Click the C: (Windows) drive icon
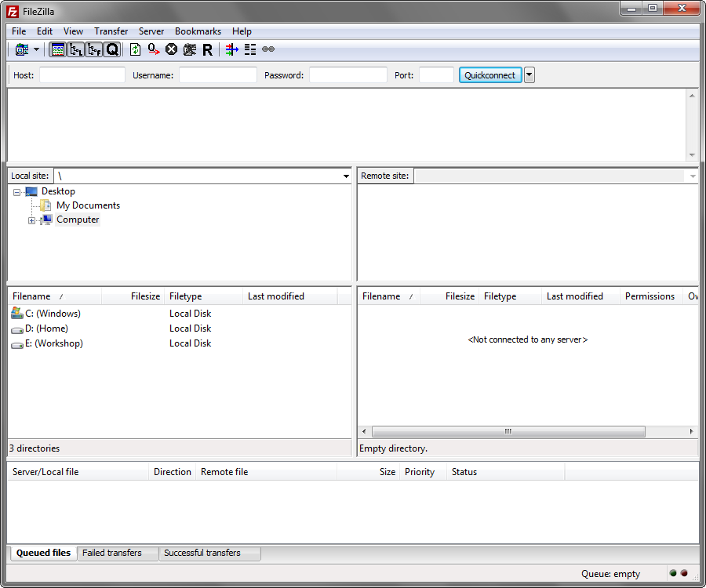The image size is (706, 588). pos(17,313)
